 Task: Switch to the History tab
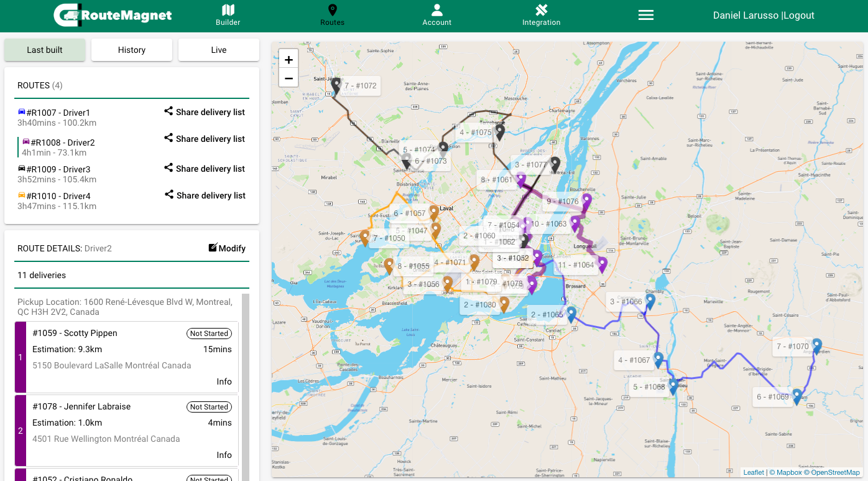[132, 50]
